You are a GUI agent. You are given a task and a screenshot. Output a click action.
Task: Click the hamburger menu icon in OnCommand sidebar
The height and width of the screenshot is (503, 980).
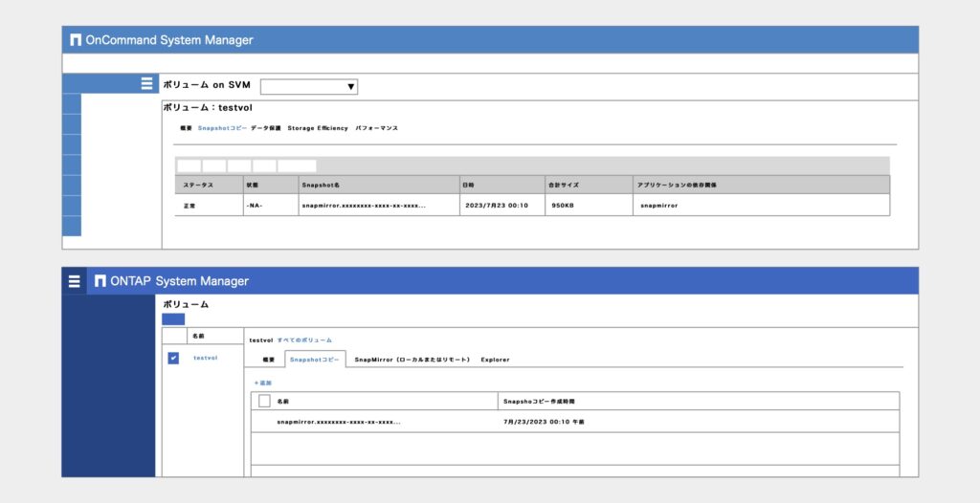click(146, 84)
